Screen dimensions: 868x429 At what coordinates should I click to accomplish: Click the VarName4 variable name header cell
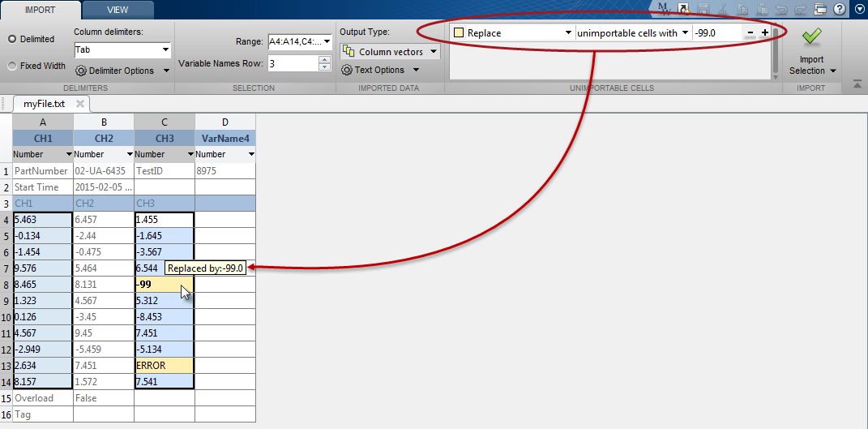click(x=225, y=139)
